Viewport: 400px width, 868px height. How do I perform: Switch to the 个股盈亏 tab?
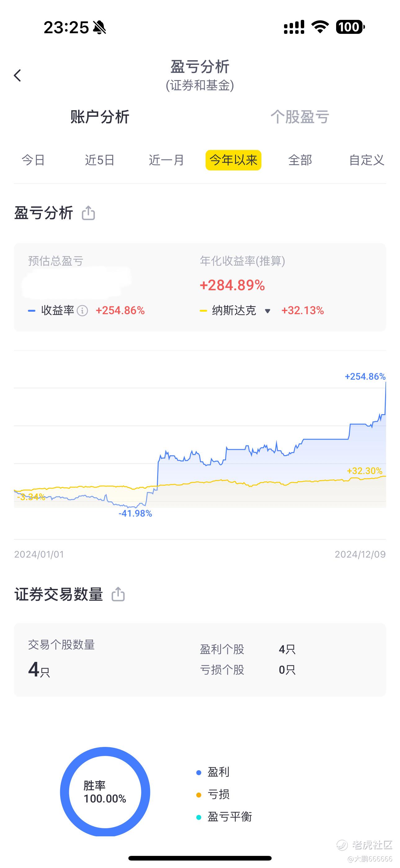[x=300, y=117]
